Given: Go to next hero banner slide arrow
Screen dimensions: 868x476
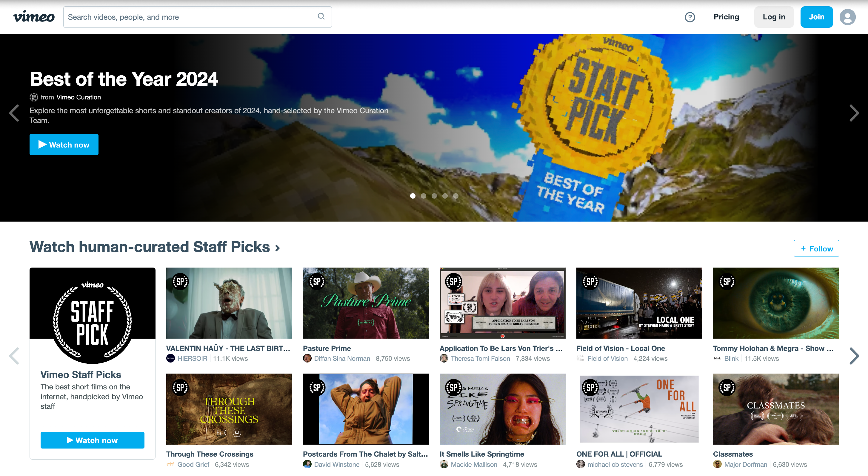Looking at the screenshot, I should [x=854, y=113].
